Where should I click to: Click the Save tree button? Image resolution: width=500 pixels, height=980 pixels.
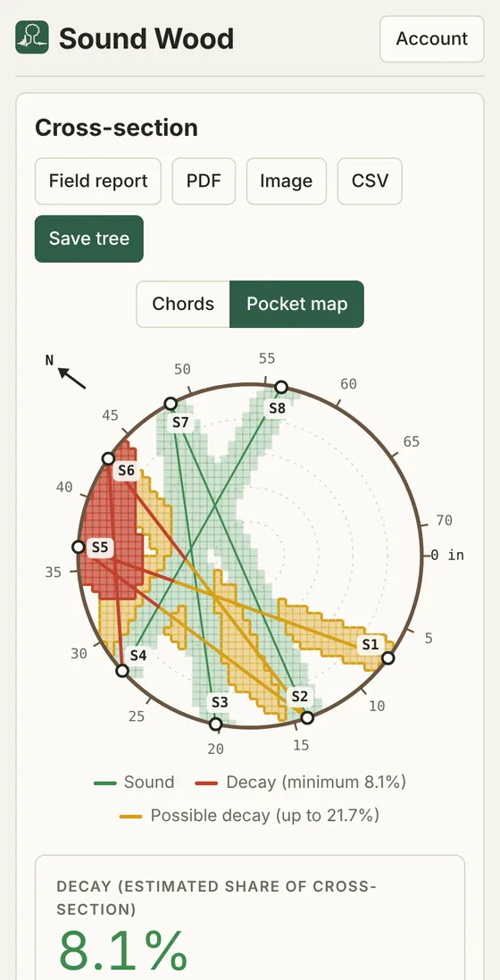[x=89, y=239]
